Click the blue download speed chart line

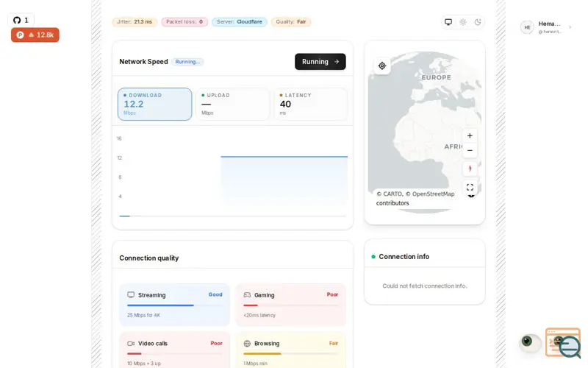click(x=284, y=156)
